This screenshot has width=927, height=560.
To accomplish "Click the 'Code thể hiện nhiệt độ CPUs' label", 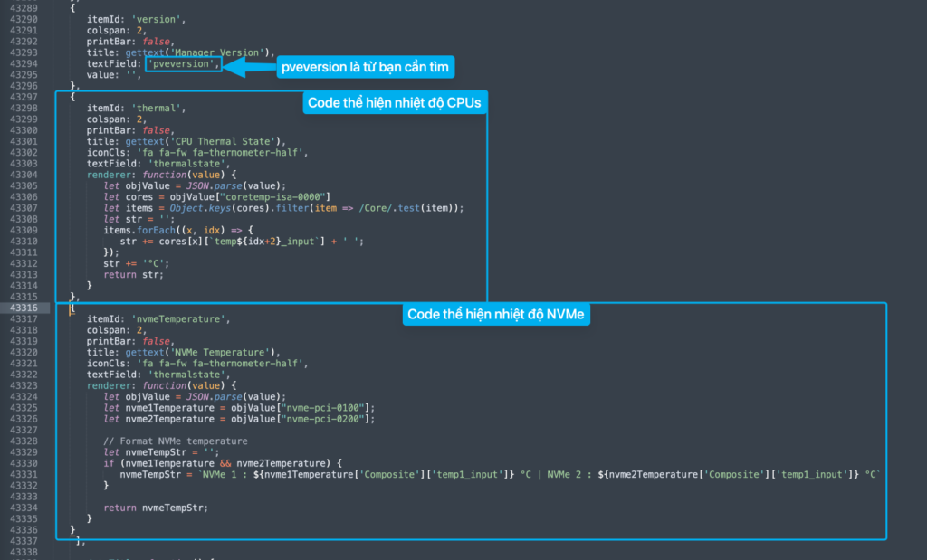I will click(x=392, y=103).
